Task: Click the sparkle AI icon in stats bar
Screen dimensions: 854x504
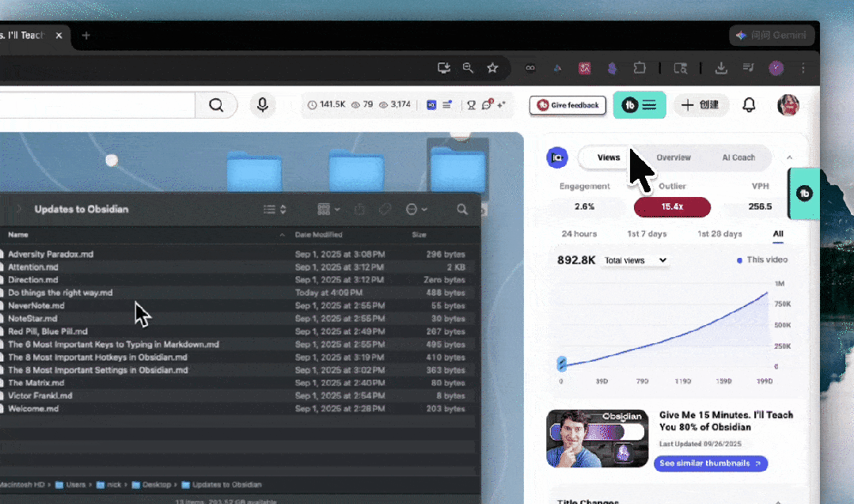Action: coord(501,104)
